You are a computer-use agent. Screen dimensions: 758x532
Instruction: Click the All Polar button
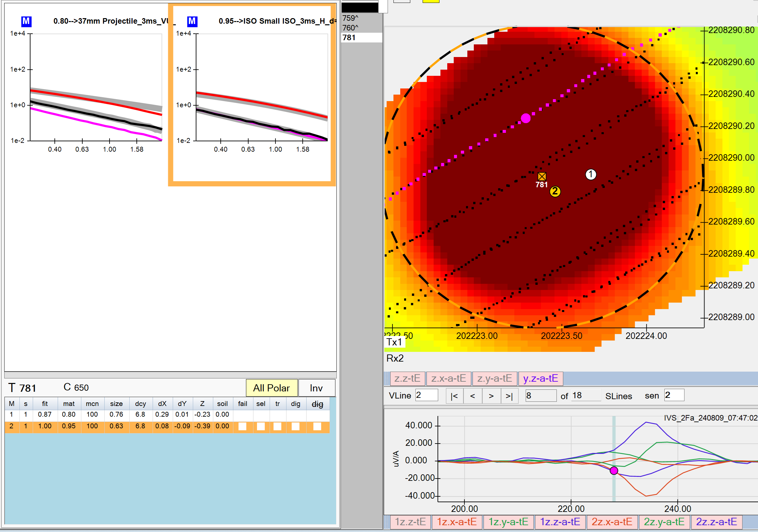[x=271, y=388]
